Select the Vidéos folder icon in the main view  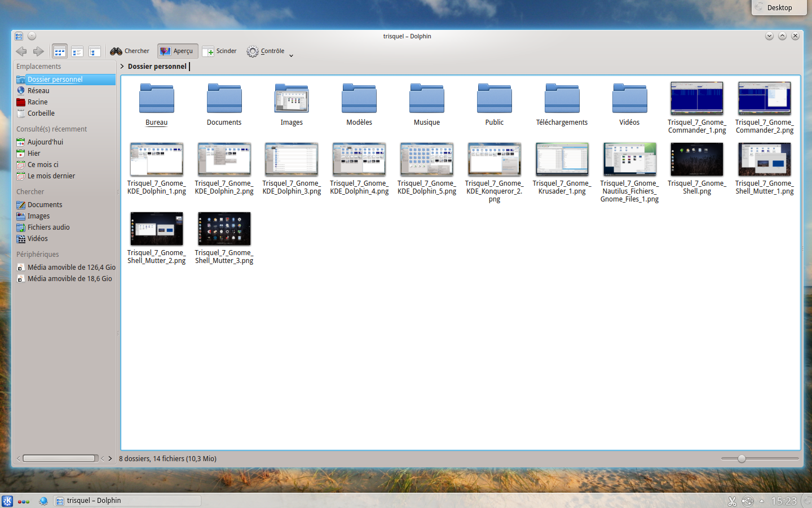[630, 98]
